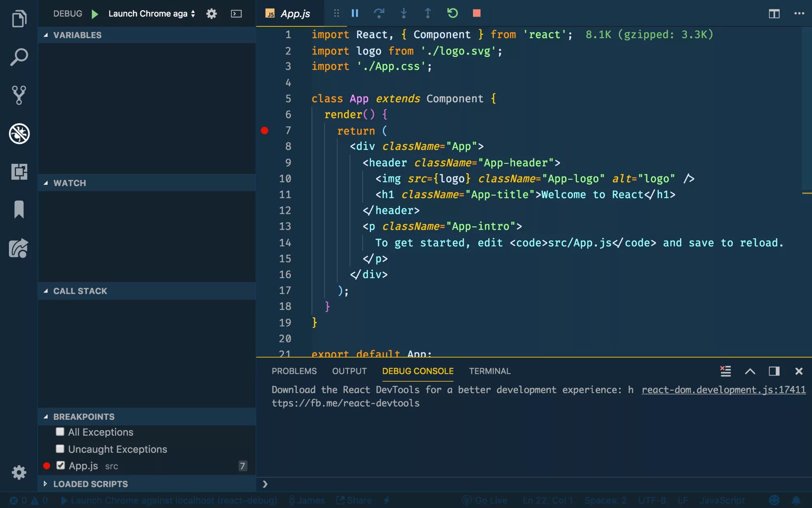Open Source Control in activity bar

point(19,95)
